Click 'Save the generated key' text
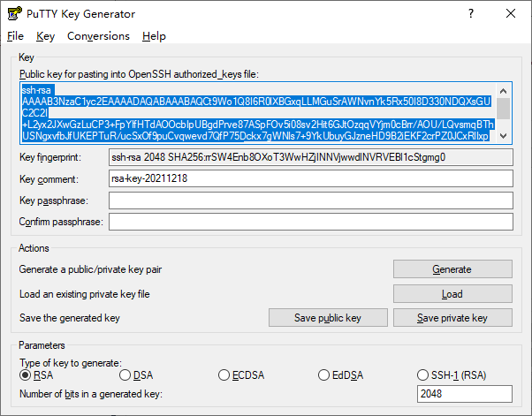 click(70, 318)
